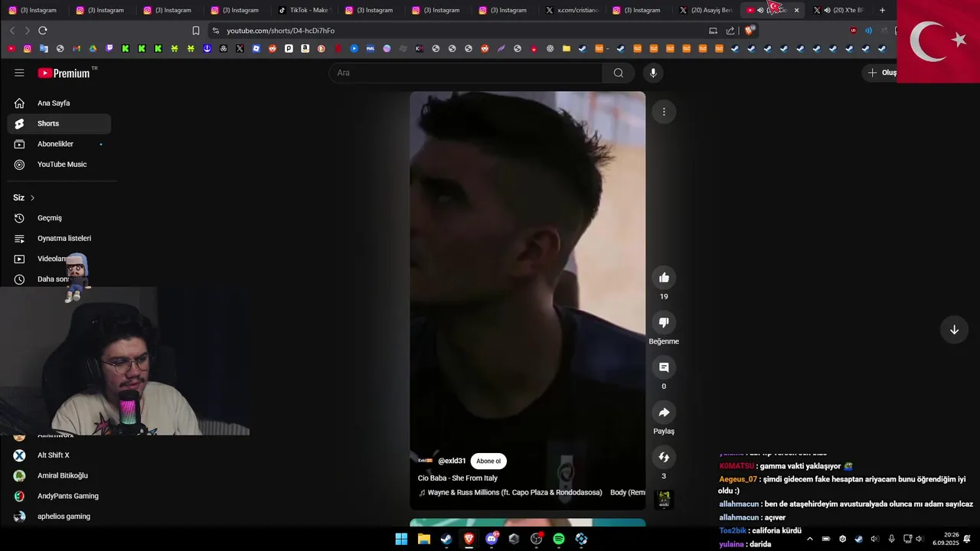Open the Windows notification bell
Viewport: 980px width, 551px height.
968,539
